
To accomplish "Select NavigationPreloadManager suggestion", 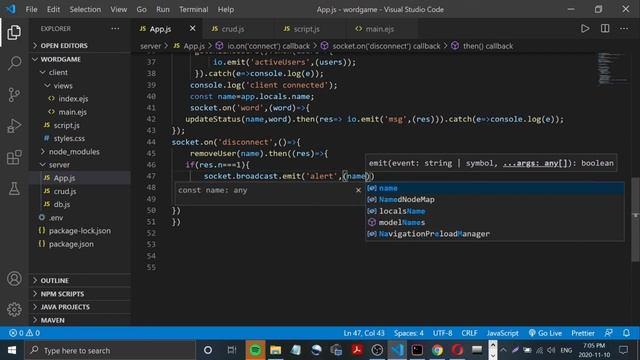I will click(x=494, y=233).
